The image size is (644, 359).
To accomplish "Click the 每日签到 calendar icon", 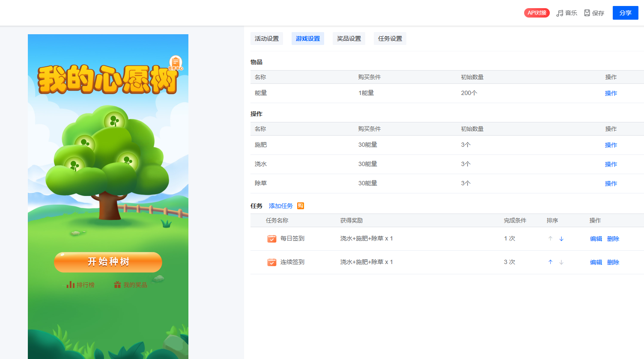I will pos(272,239).
